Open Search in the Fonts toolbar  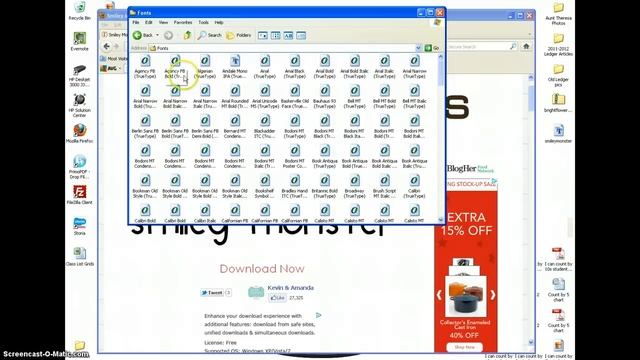(209, 36)
